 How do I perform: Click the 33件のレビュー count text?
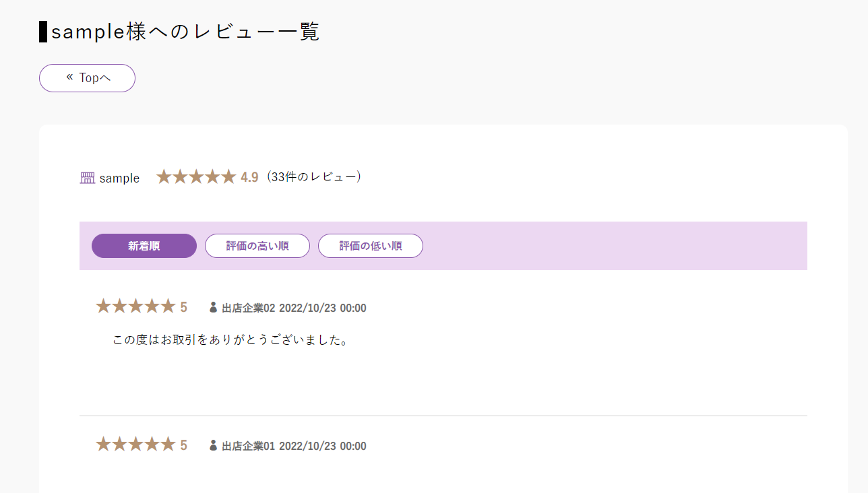point(314,177)
